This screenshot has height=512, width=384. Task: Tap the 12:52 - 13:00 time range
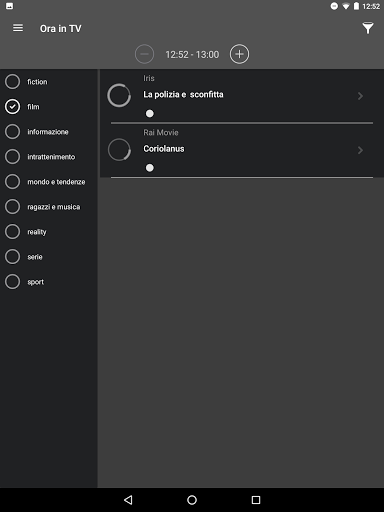point(192,54)
